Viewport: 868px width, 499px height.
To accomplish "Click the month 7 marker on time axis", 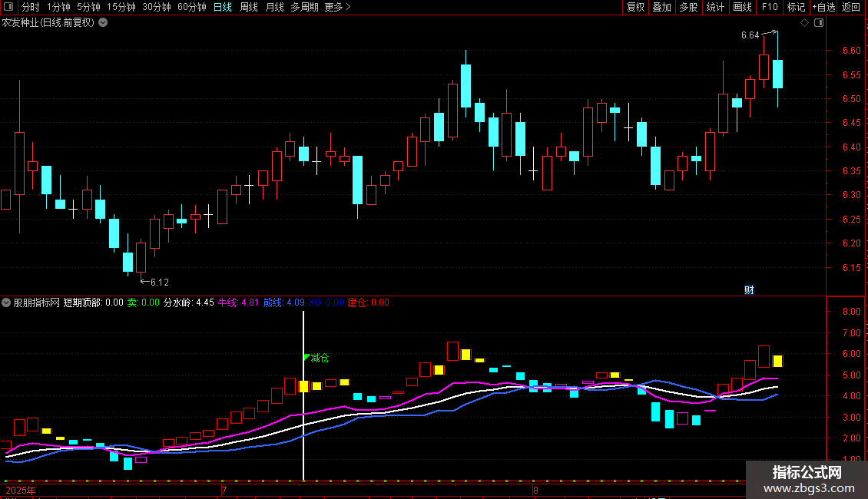I will (x=224, y=490).
